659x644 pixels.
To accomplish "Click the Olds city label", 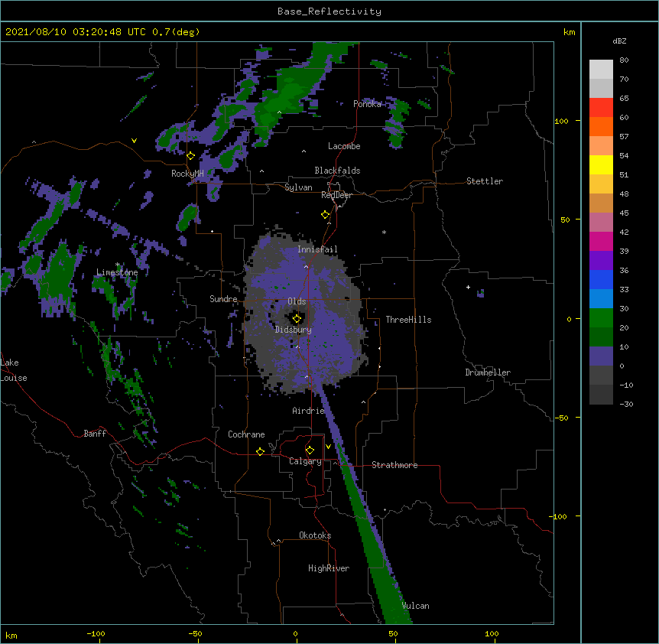I will click(x=297, y=301).
